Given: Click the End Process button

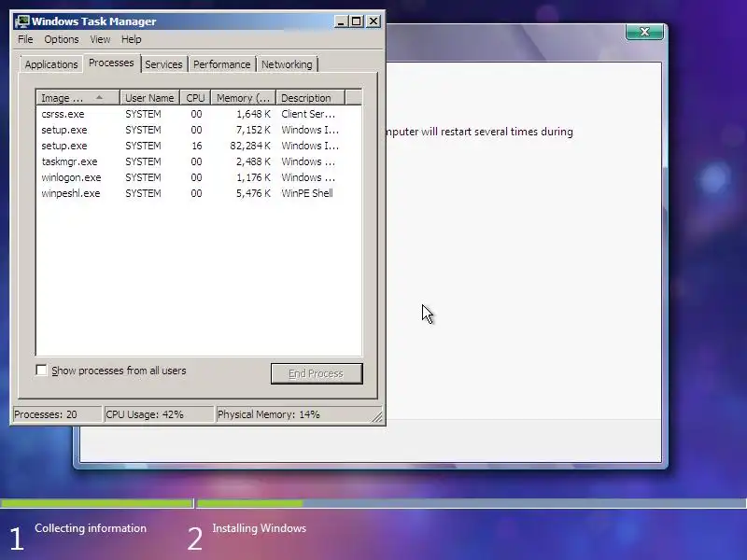Looking at the screenshot, I should click(x=317, y=374).
